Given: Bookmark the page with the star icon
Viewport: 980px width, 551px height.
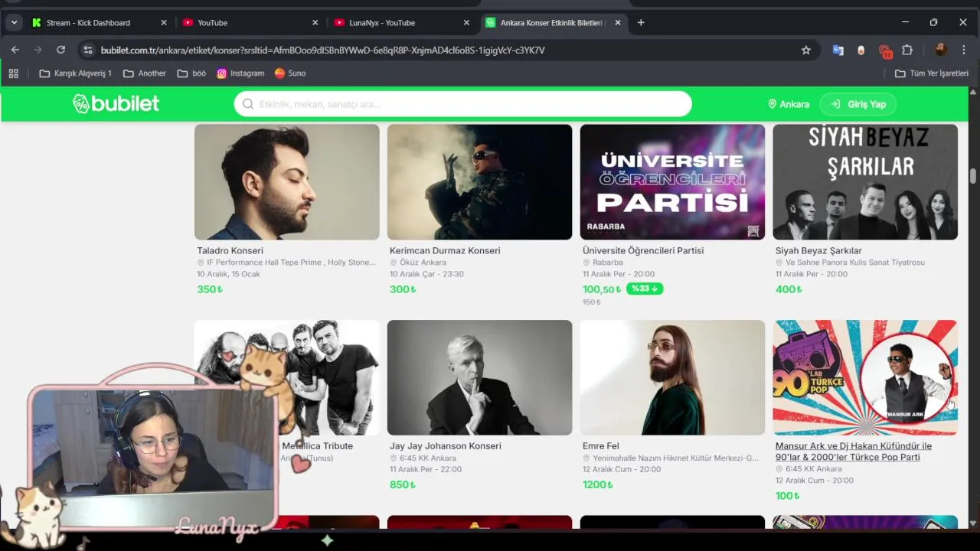Looking at the screenshot, I should 805,50.
